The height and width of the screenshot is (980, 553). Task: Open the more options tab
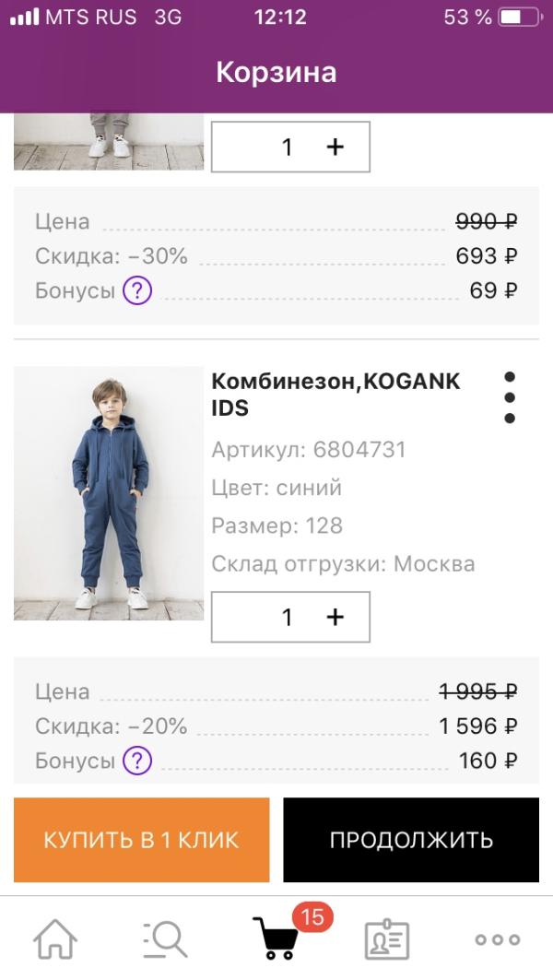pyautogui.click(x=498, y=939)
